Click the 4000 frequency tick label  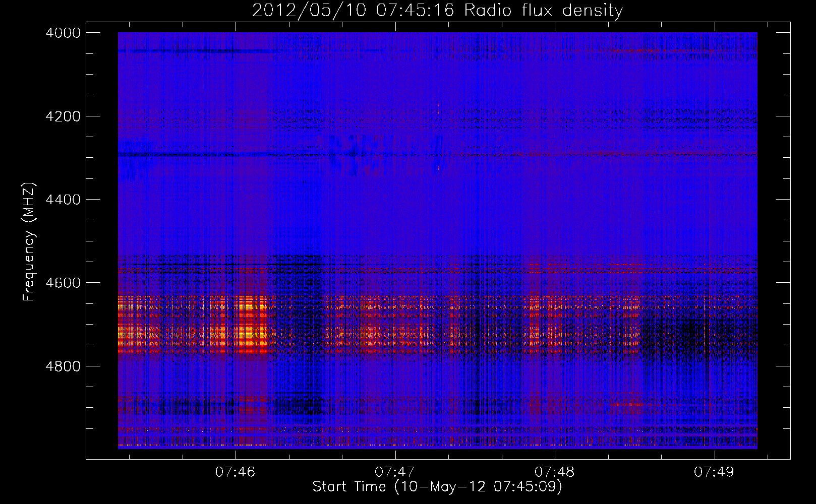click(x=63, y=33)
